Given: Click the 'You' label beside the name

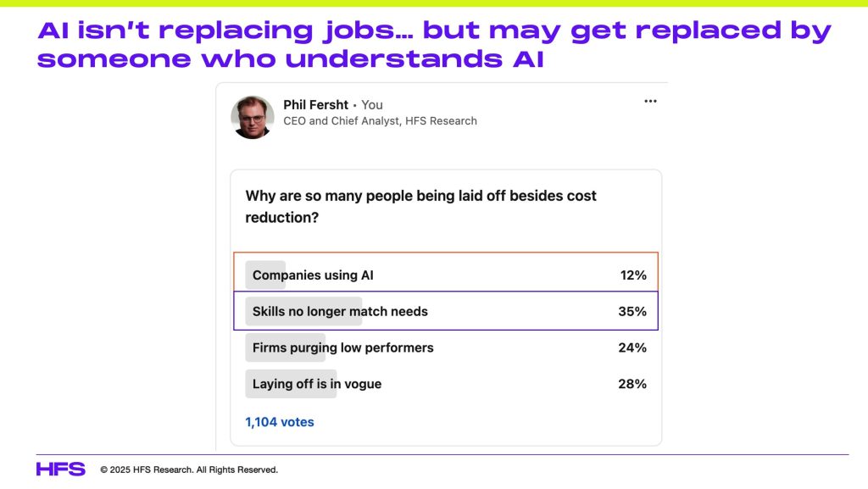Looking at the screenshot, I should coord(372,104).
